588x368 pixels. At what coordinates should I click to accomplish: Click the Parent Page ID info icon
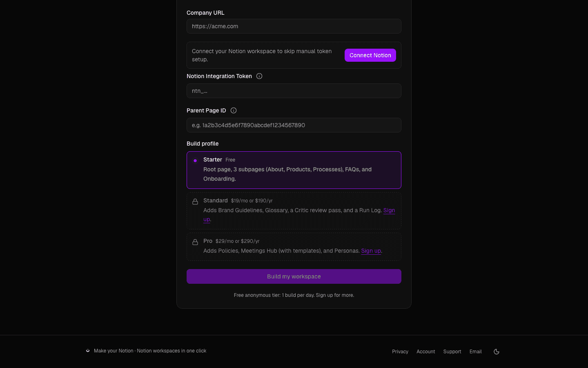pos(234,110)
